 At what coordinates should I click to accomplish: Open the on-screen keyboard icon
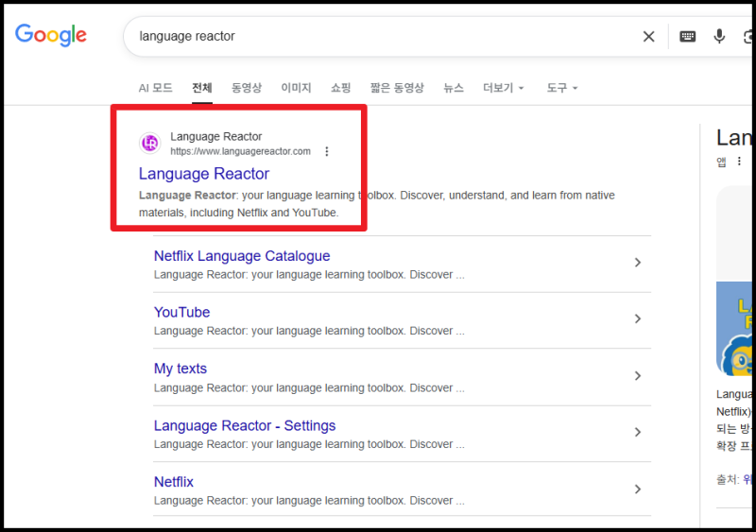(x=687, y=36)
